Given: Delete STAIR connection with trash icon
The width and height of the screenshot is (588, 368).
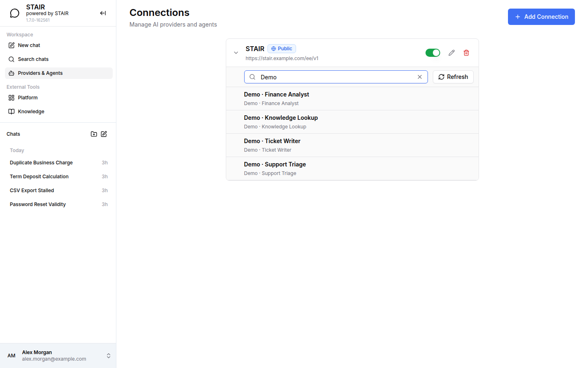Looking at the screenshot, I should 466,53.
